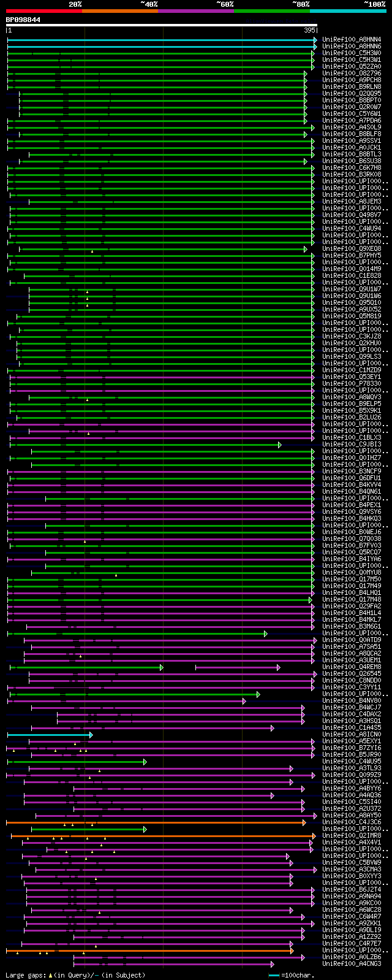The height and width of the screenshot is (980, 392).
Task: Select the label UniRef100_Q95Q10
Action: pos(352,302)
